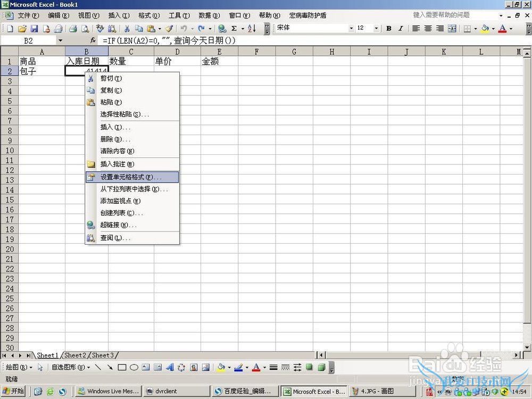Image resolution: width=532 pixels, height=399 pixels.
Task: Click the Print icon in toolbar
Action: tap(73, 29)
